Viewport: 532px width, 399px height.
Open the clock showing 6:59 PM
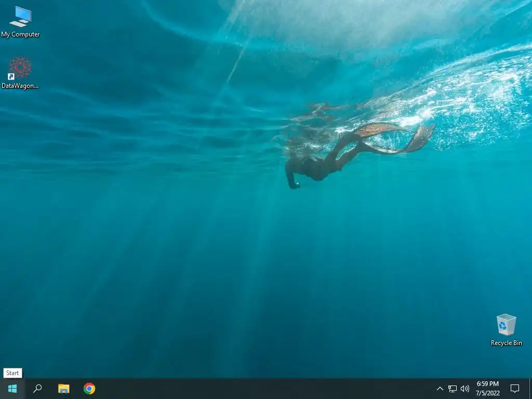tap(487, 389)
